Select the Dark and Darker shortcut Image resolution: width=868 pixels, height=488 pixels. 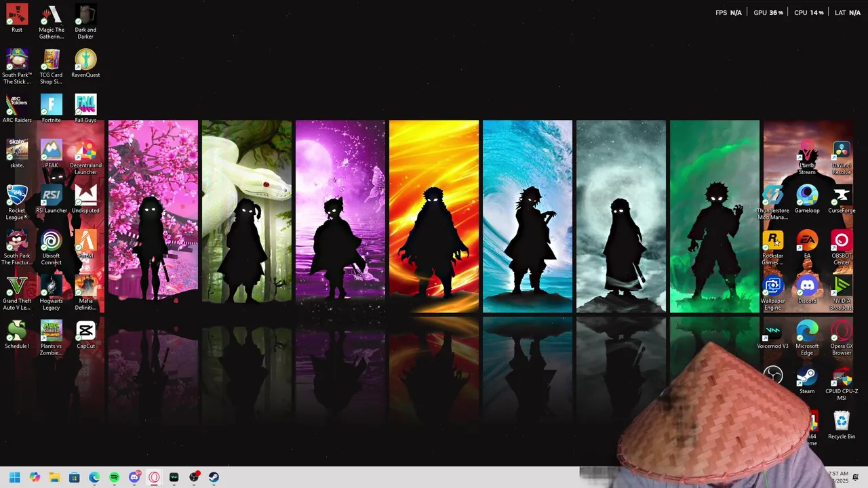point(85,22)
